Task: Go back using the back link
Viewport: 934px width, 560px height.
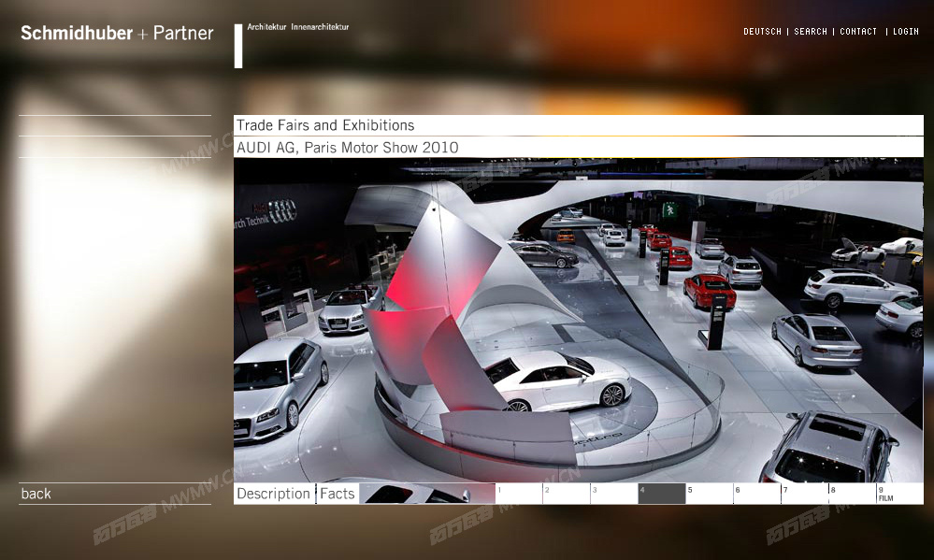Action: (36, 494)
